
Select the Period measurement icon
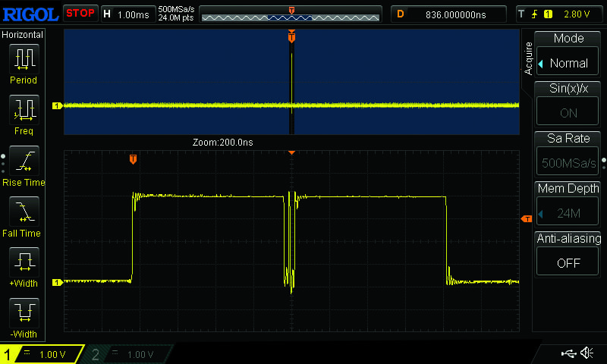point(24,58)
